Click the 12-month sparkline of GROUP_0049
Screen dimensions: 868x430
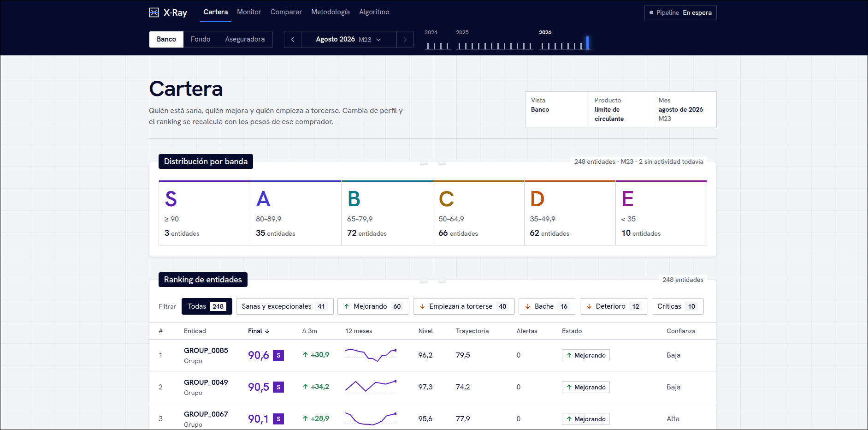coord(371,387)
